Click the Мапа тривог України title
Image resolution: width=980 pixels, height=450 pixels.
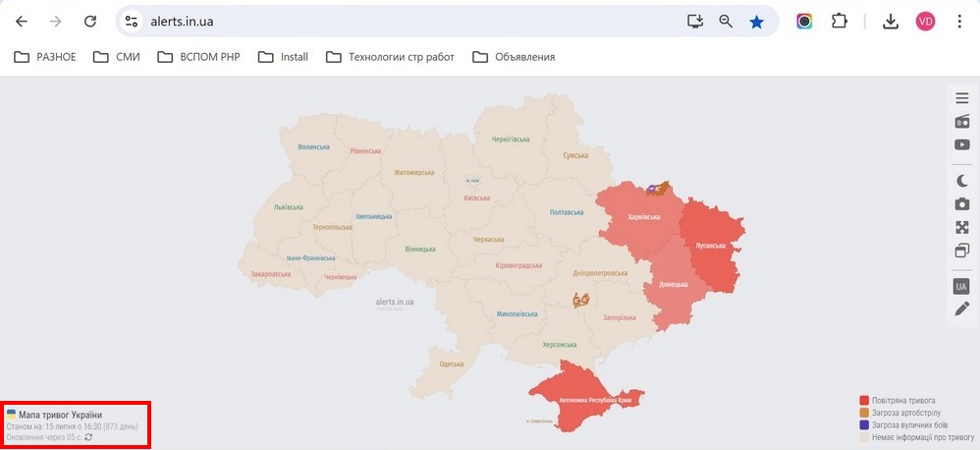point(60,415)
